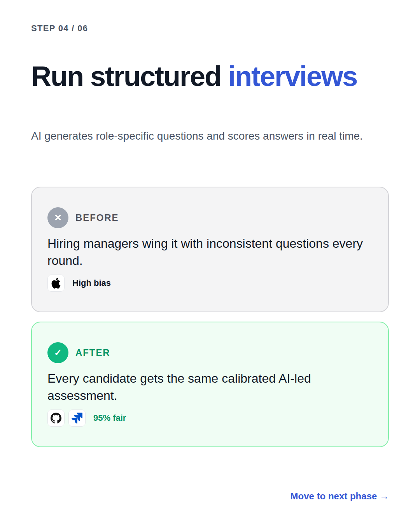420x525 pixels.
Task: Click the Run structured heading text
Action: coord(126,77)
